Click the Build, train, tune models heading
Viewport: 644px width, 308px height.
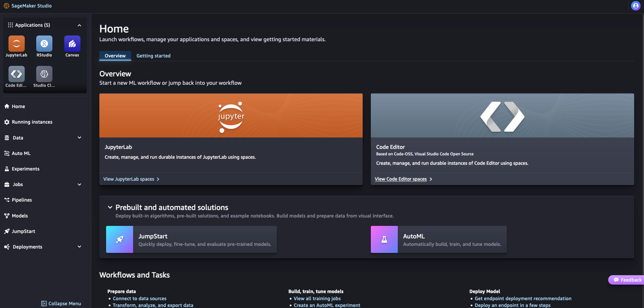[x=316, y=291]
